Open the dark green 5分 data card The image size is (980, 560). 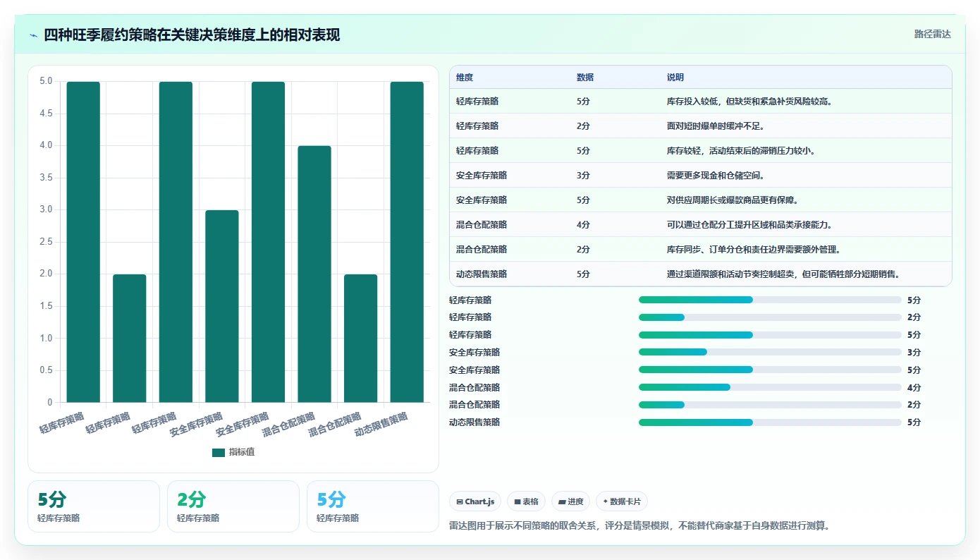[94, 506]
